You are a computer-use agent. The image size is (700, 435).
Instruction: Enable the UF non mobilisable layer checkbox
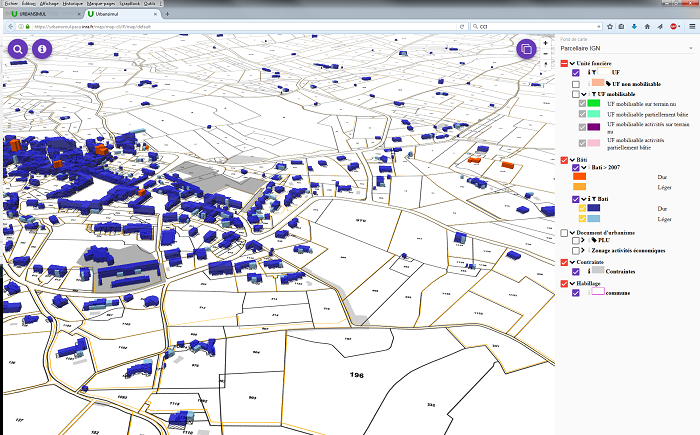[x=576, y=83]
